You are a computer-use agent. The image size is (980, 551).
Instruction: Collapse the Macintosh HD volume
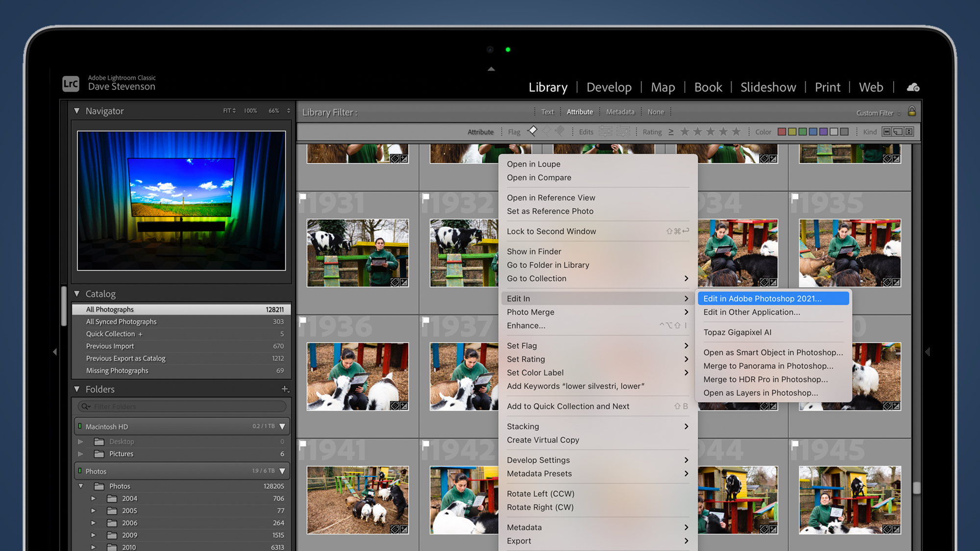pyautogui.click(x=282, y=427)
